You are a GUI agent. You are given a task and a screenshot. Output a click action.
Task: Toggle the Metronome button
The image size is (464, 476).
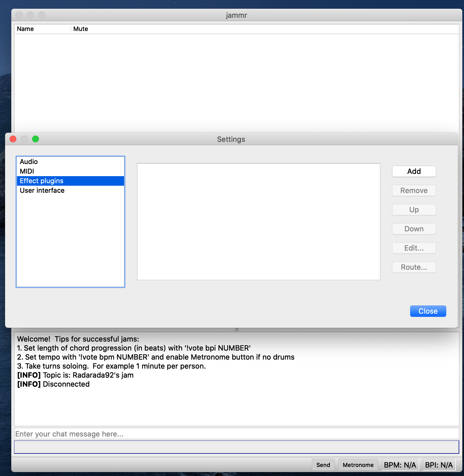tap(358, 465)
